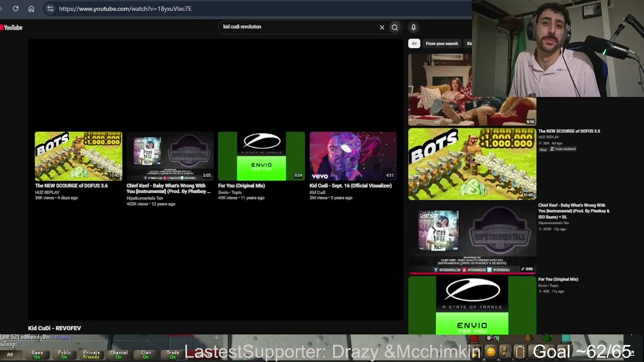
Task: Open site settings icon beside the URL
Action: [50, 9]
